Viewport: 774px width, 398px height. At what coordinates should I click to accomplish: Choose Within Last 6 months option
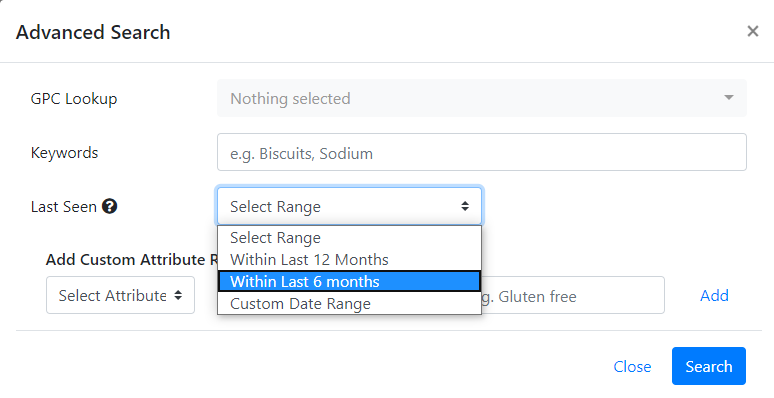(x=349, y=281)
